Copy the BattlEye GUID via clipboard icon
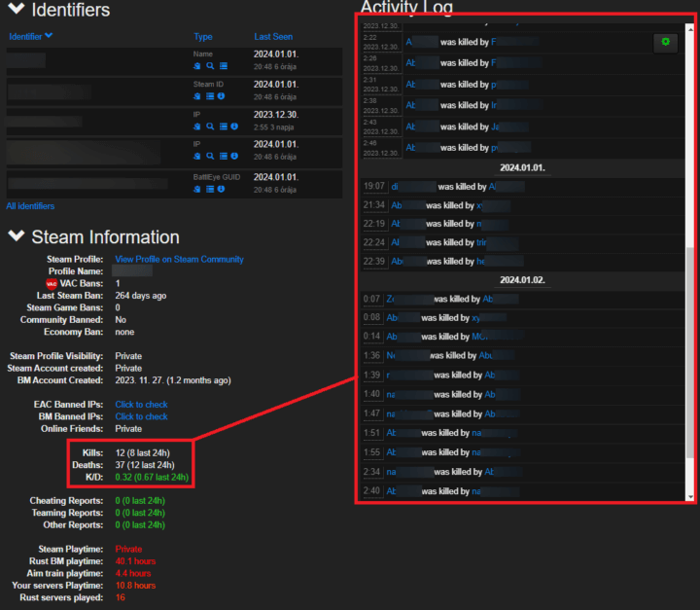This screenshot has height=610, width=700. tap(196, 189)
